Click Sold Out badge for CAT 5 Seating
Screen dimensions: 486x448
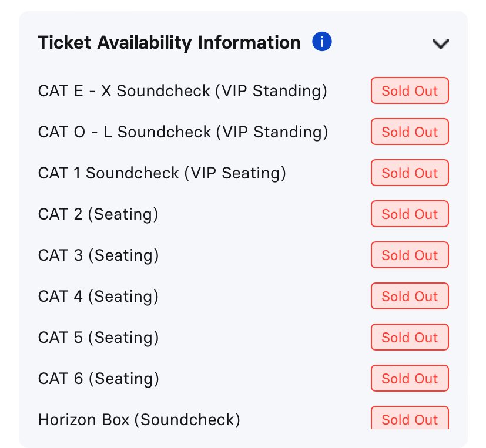(410, 338)
